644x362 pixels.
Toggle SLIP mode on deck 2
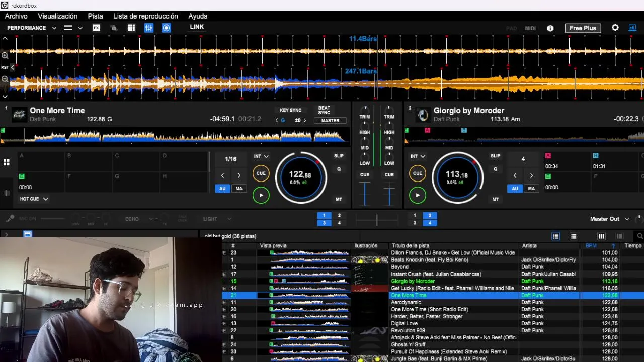[495, 156]
